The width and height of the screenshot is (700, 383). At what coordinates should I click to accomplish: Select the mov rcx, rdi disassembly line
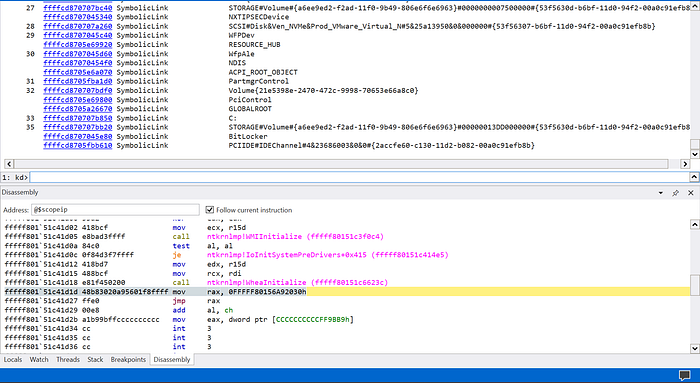click(346, 273)
